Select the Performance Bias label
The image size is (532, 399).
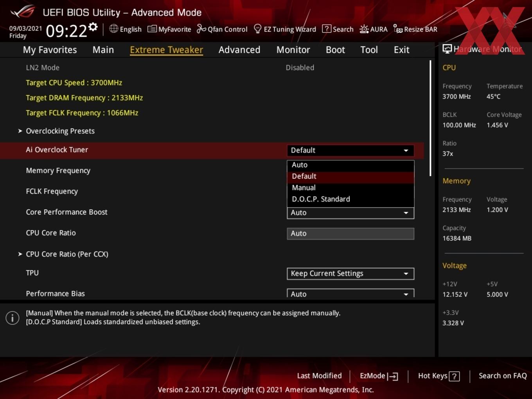click(x=55, y=293)
